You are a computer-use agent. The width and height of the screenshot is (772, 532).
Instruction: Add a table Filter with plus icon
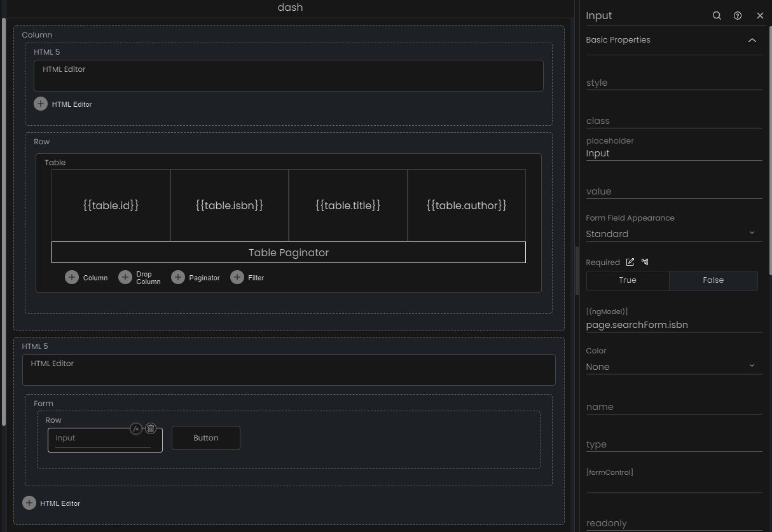[x=237, y=277]
